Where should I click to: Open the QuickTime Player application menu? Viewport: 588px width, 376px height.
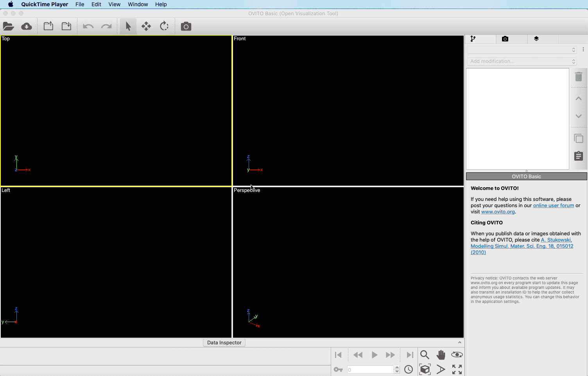click(x=45, y=4)
